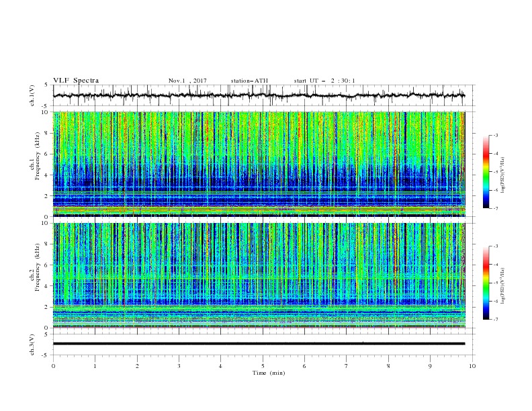Viewport: 532px width, 411px height.
Task: Click time axis tick label "3"
Action: (x=179, y=366)
